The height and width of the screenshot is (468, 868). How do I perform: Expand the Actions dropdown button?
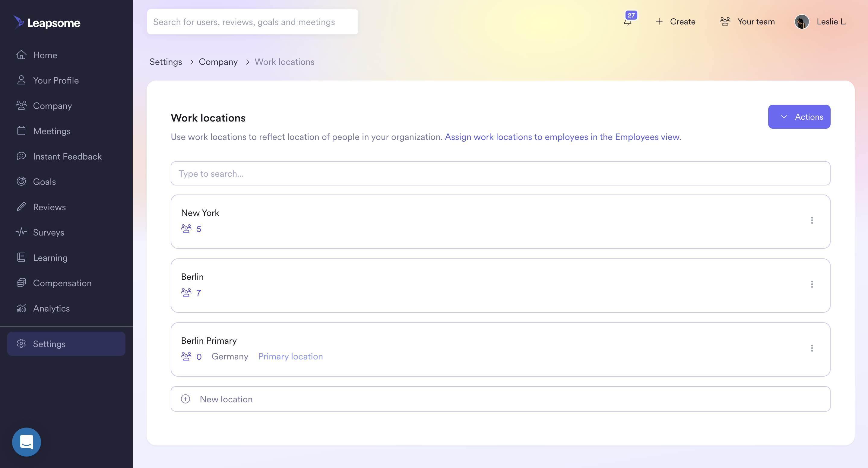point(799,117)
